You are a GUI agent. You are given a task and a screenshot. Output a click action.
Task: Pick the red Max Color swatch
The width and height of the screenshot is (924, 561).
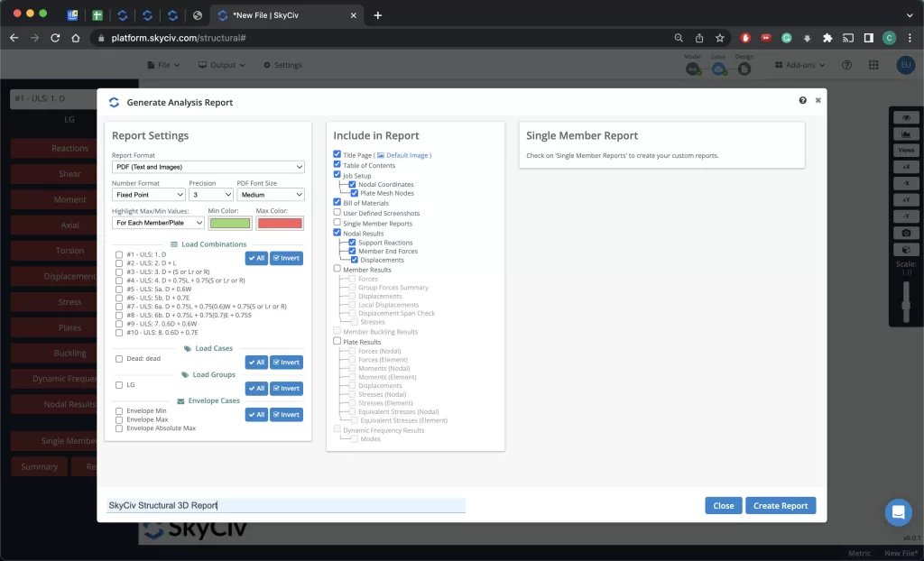[280, 224]
